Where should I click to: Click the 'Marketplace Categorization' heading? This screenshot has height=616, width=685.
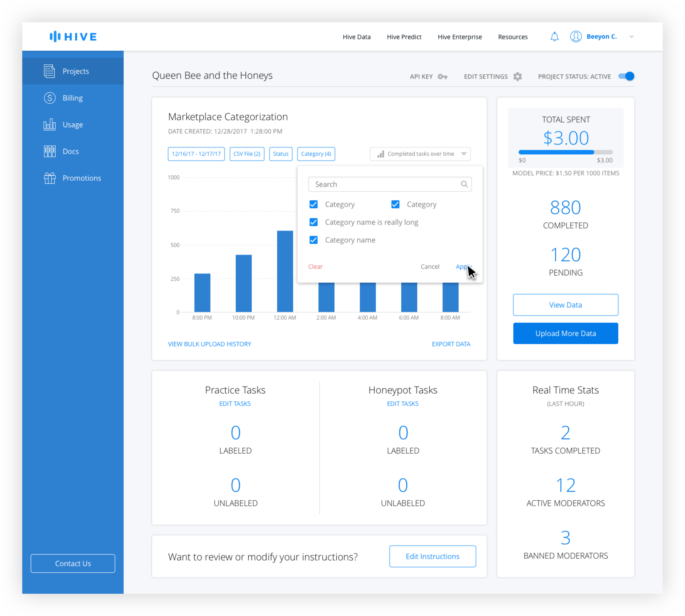pyautogui.click(x=228, y=117)
